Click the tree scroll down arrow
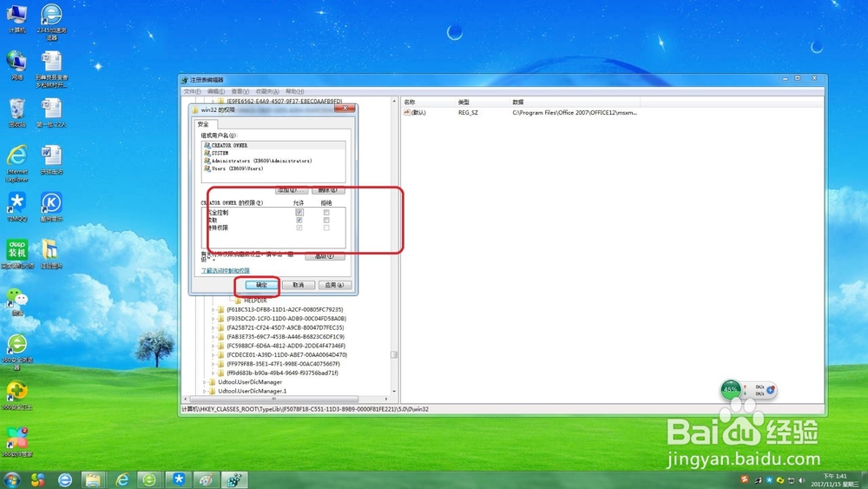The width and height of the screenshot is (868, 489). (x=394, y=392)
